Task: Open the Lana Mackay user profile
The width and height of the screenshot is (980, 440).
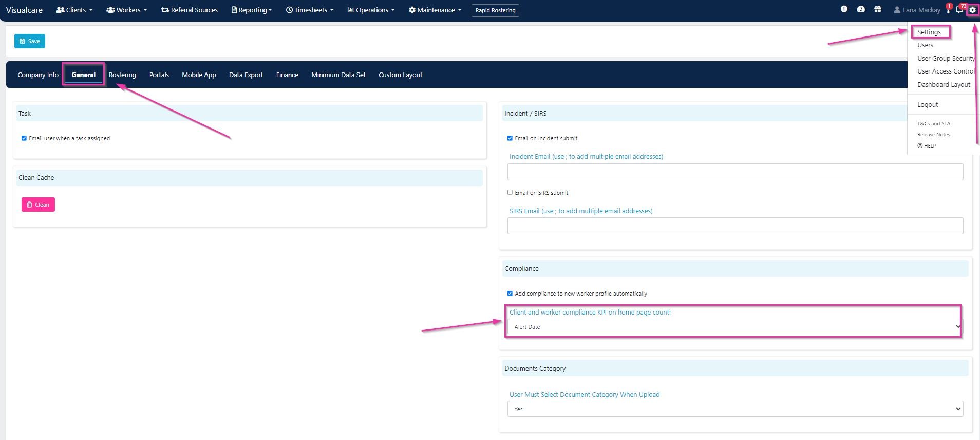Action: pyautogui.click(x=917, y=10)
